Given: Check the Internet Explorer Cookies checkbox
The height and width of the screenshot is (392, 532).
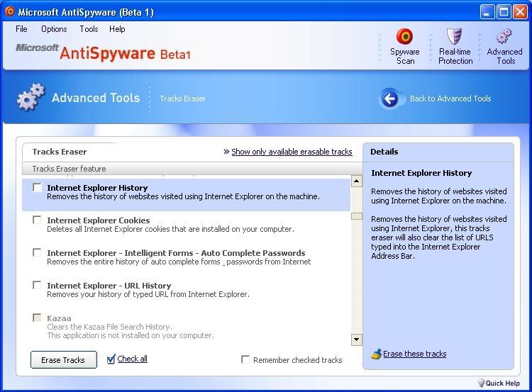Looking at the screenshot, I should pyautogui.click(x=37, y=220).
